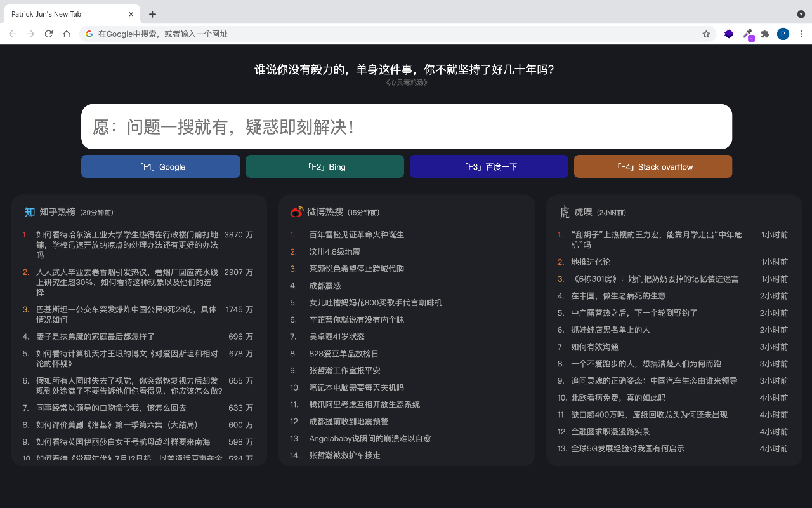This screenshot has height=508, width=812.
Task: Click the Google icon in the address bar
Action: [89, 34]
